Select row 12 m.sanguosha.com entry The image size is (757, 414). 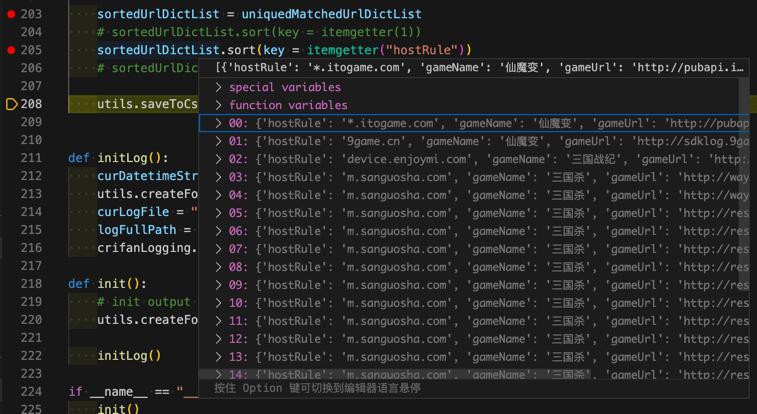pos(474,339)
